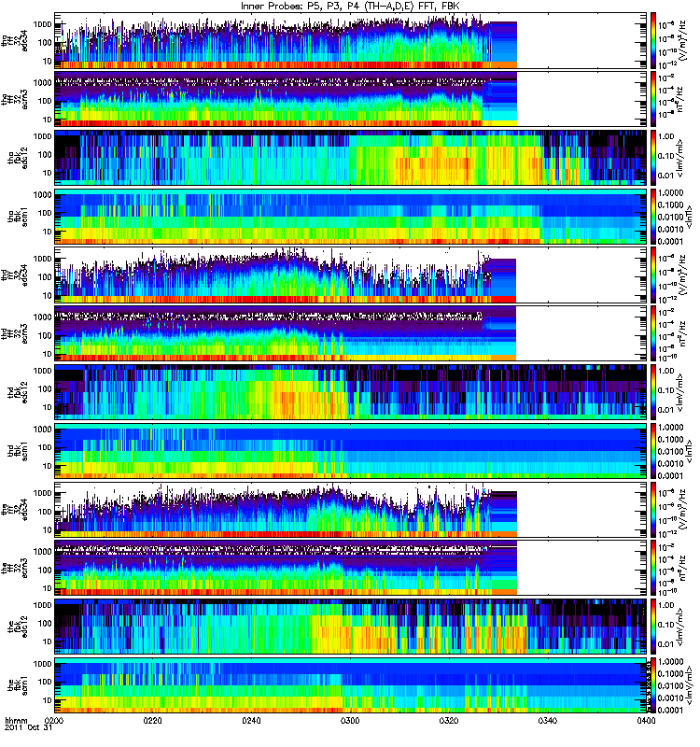Screen dimensions: 700x747
Task: Click the color bar of tha fbk edc12 panel
Action: [653, 157]
